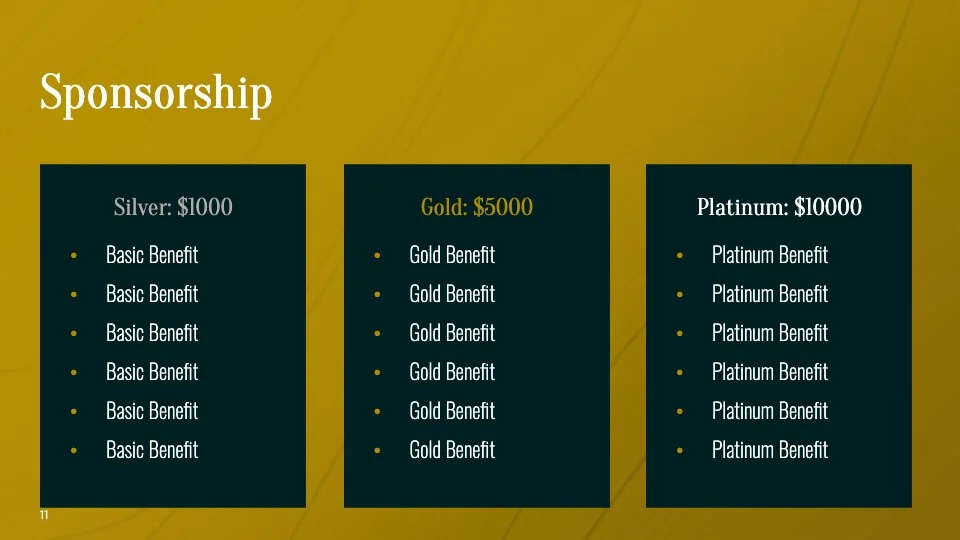The height and width of the screenshot is (540, 960).
Task: Click the fourth "Platinum Benefit" line
Action: click(770, 372)
